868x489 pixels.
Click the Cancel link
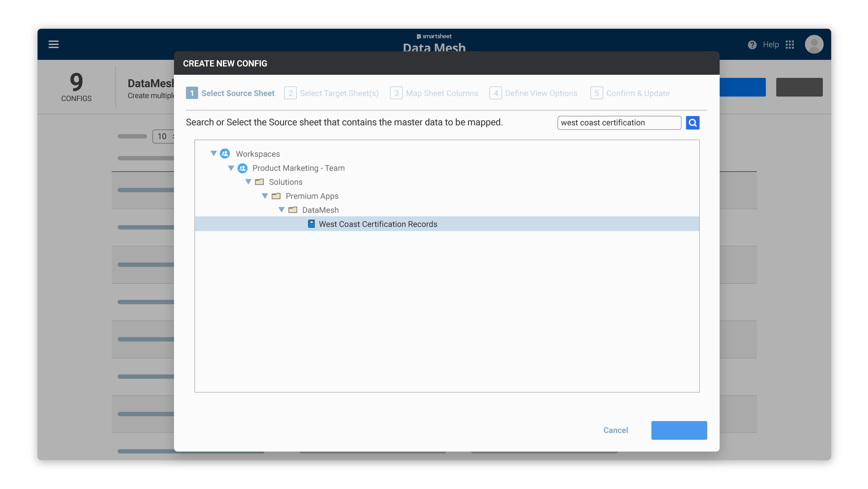pyautogui.click(x=615, y=430)
